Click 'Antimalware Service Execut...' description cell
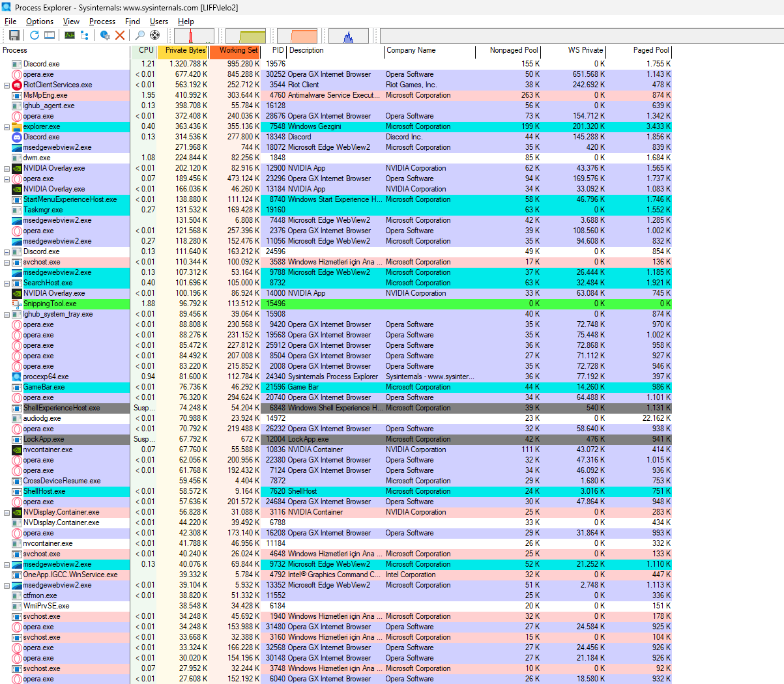 [x=334, y=95]
